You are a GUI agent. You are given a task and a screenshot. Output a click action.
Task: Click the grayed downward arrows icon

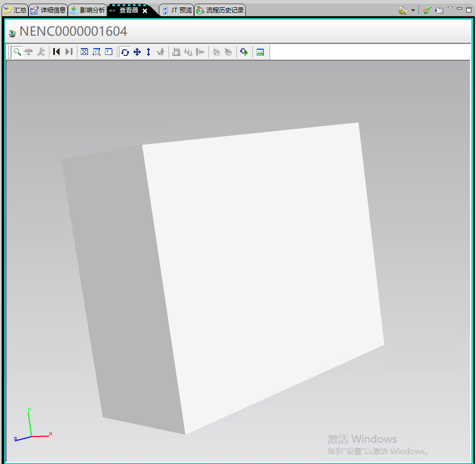[188, 52]
